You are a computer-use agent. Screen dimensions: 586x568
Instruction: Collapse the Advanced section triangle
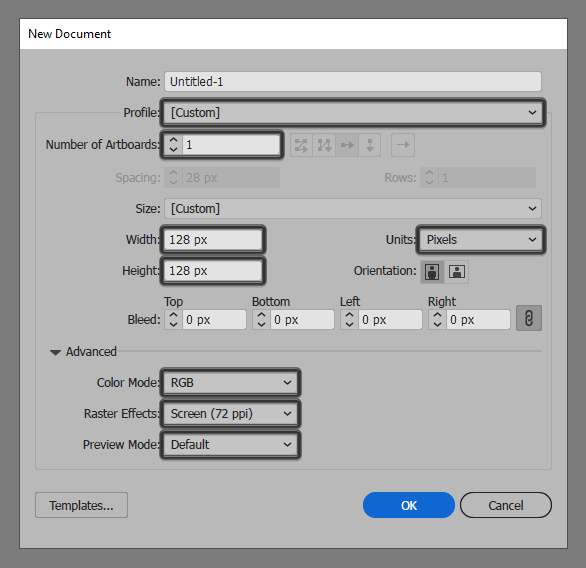coord(55,352)
